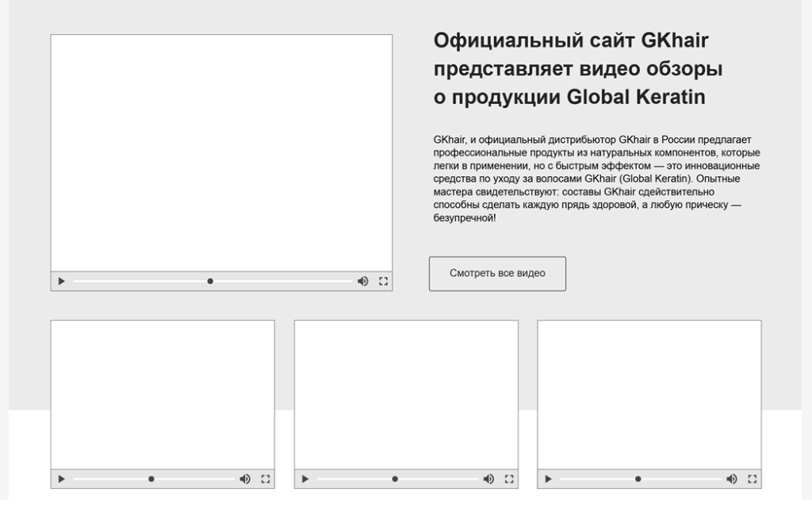Click the bottom-right video's progress handle
This screenshot has width=812, height=527.
(x=638, y=479)
